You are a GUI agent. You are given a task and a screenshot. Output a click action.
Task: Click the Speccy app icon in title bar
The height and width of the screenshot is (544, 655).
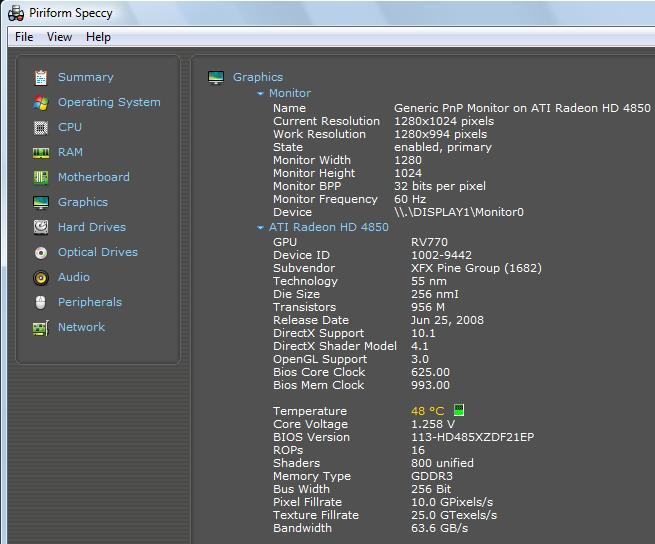click(16, 13)
